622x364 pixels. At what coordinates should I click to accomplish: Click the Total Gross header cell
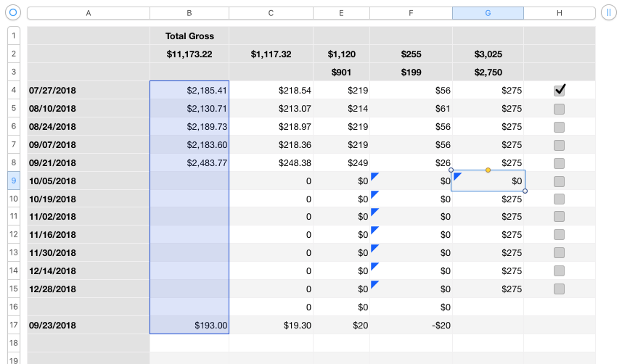point(189,36)
